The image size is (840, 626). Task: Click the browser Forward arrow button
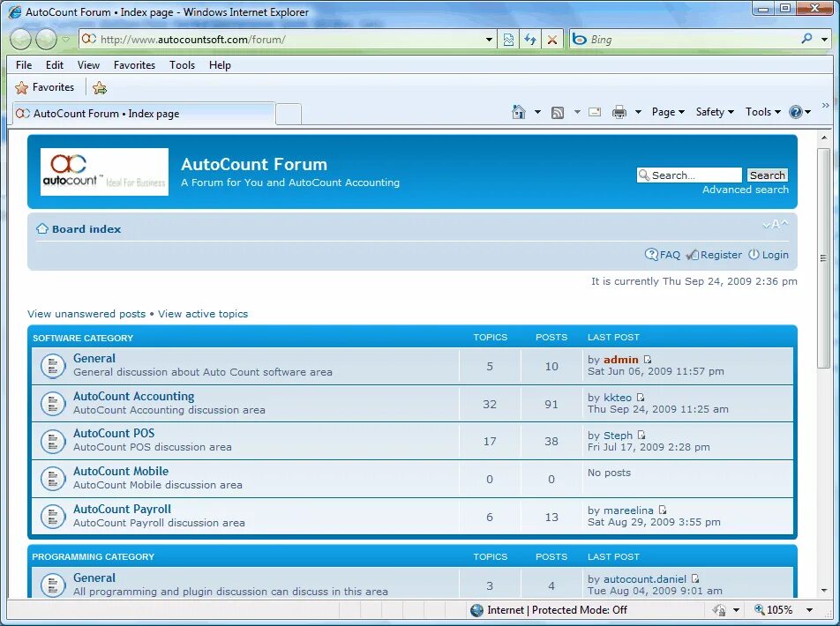[x=46, y=39]
